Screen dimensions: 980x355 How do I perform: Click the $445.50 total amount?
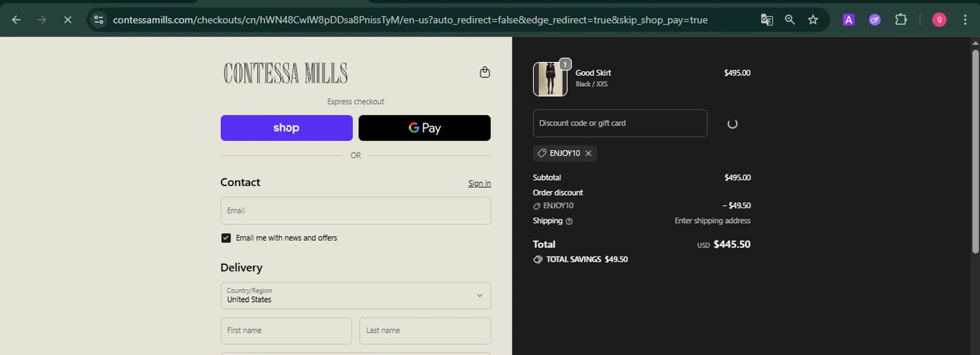point(732,245)
